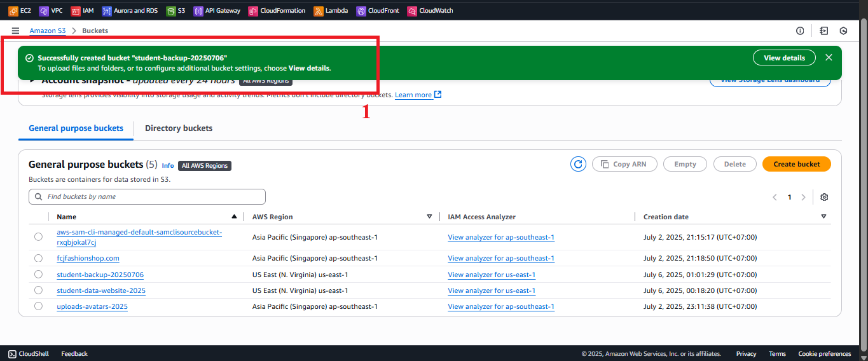Click the hexagon settings icon at top right
The width and height of the screenshot is (868, 361).
tap(844, 31)
